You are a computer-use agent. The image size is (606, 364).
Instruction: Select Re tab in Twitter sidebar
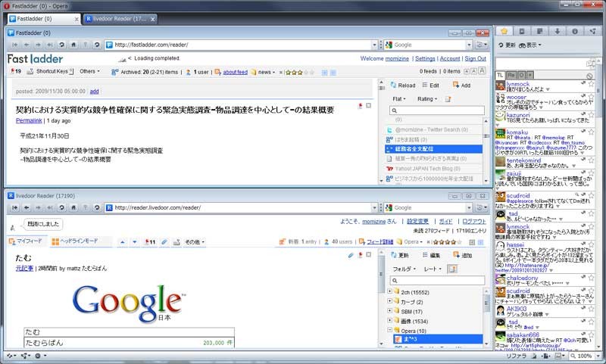click(x=511, y=75)
